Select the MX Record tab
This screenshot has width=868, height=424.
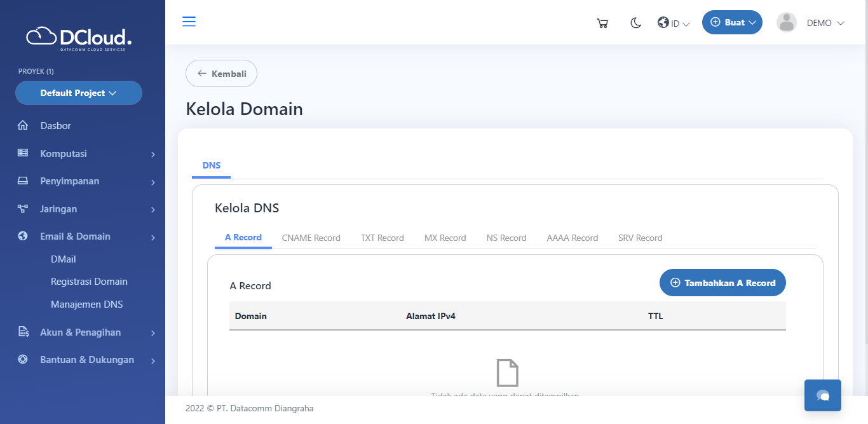pyautogui.click(x=445, y=238)
